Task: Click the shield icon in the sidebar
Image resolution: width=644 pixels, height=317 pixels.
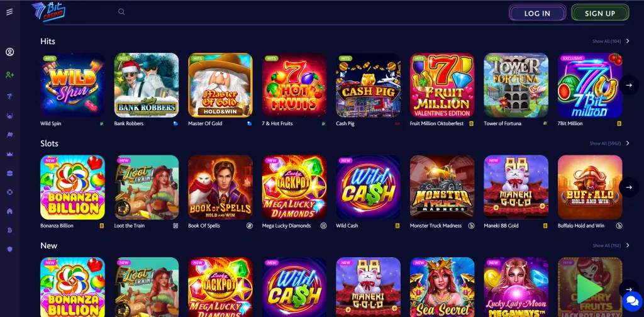Action: point(10,249)
